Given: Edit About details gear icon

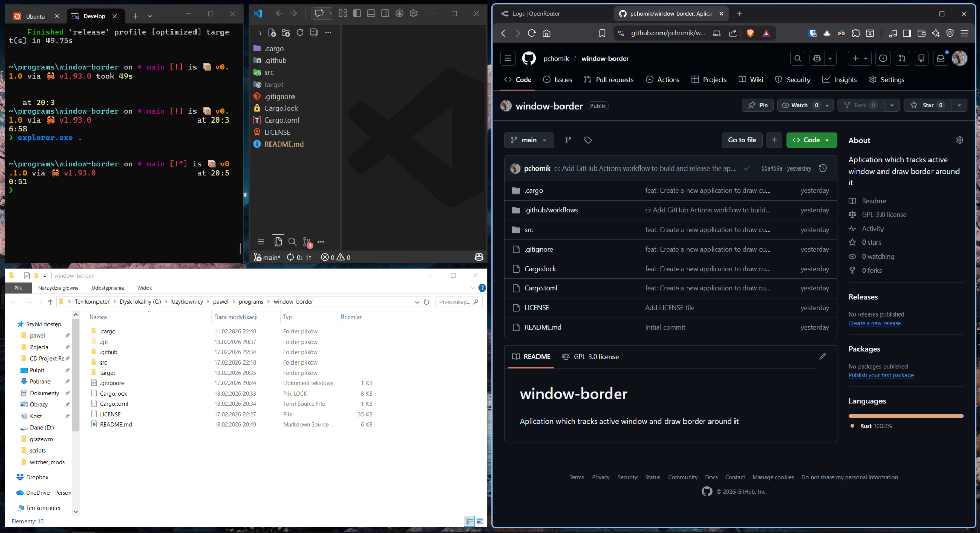Looking at the screenshot, I should (x=960, y=140).
